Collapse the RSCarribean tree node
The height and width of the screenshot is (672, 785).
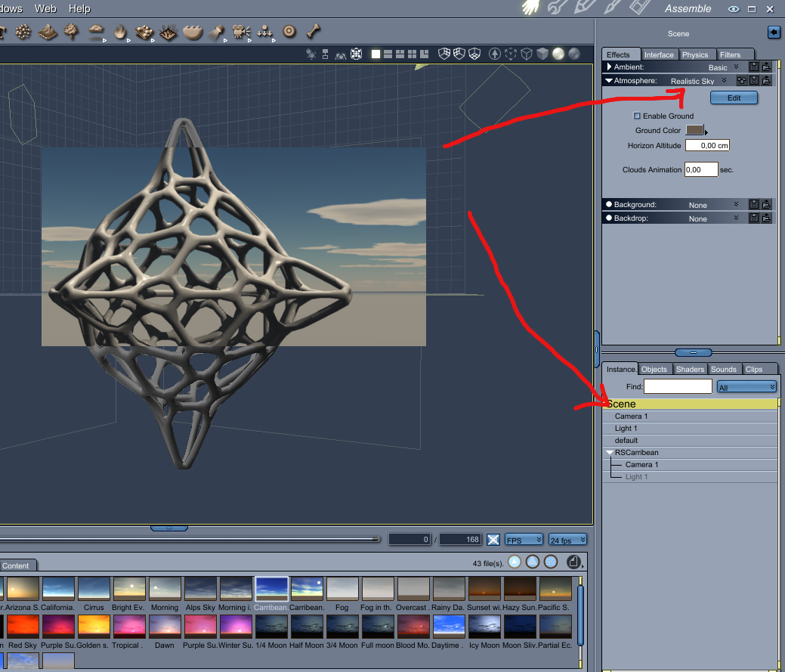609,452
